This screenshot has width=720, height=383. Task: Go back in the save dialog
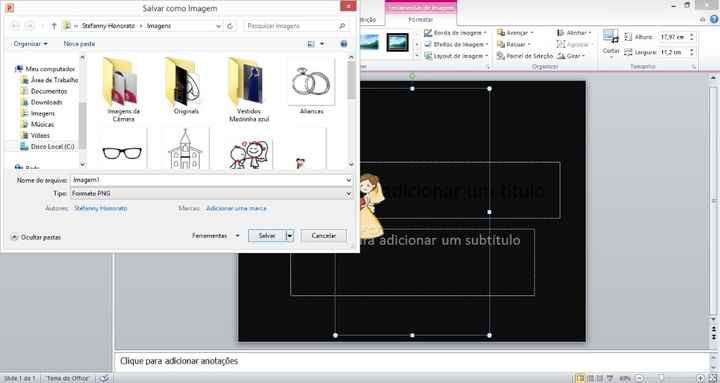point(15,26)
